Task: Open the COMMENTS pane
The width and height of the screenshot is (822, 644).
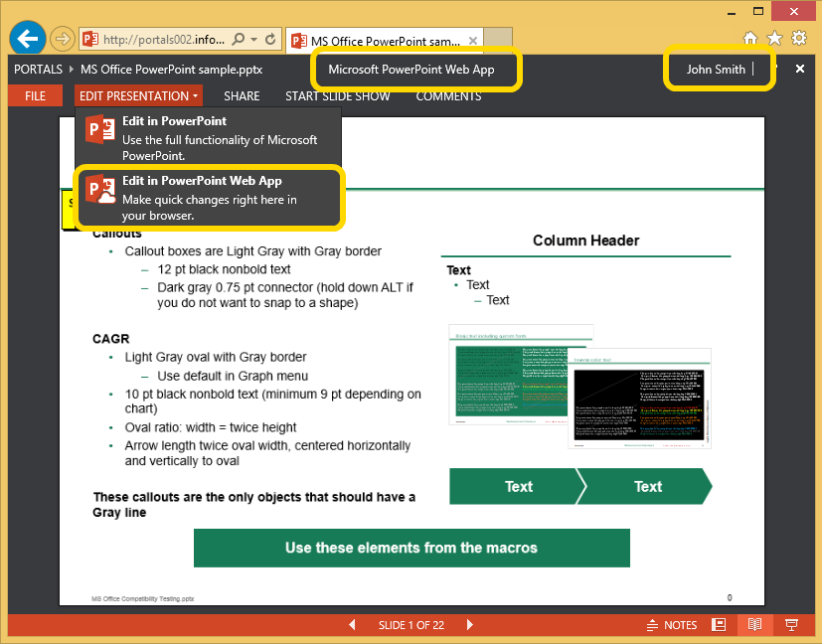Action: tap(448, 96)
